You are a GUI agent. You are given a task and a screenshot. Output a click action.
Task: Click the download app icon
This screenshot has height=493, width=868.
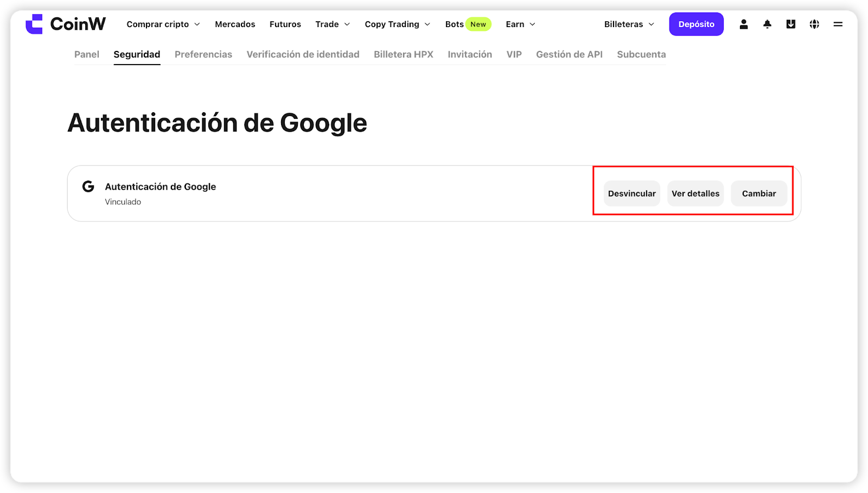[x=791, y=24]
